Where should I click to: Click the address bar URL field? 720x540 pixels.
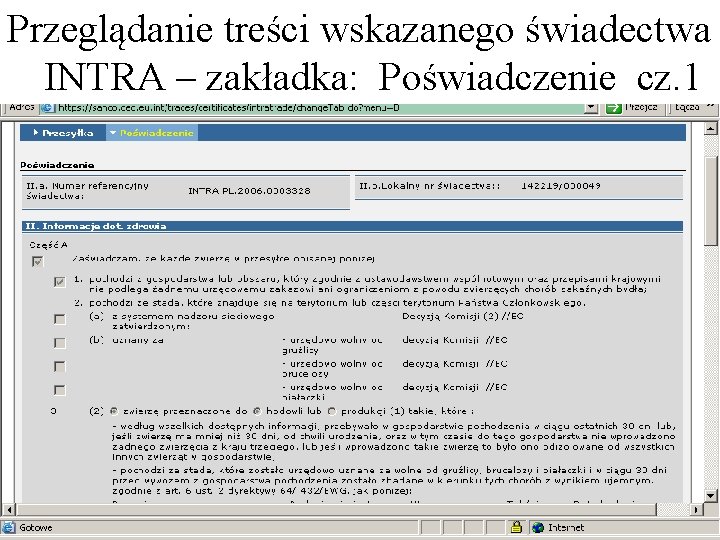[319, 108]
